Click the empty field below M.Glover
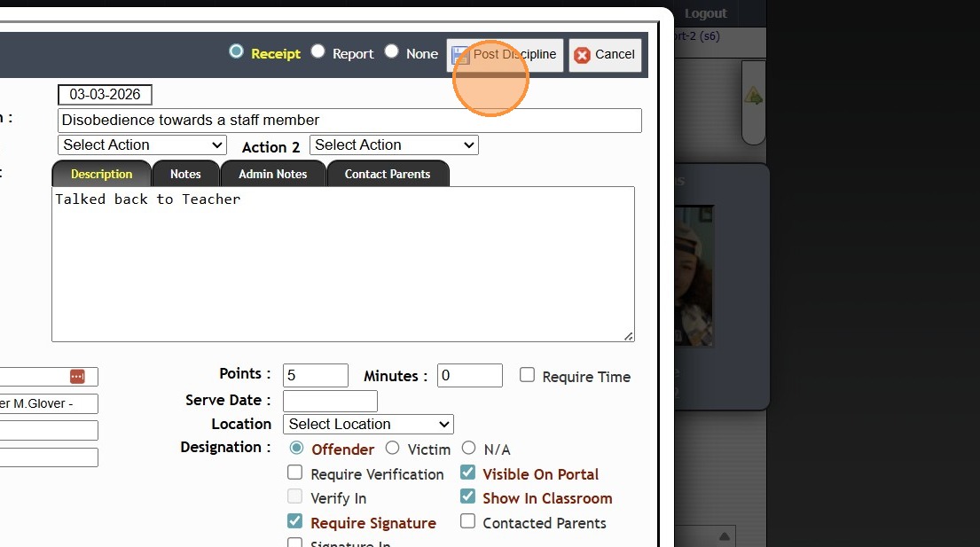 click(x=49, y=430)
